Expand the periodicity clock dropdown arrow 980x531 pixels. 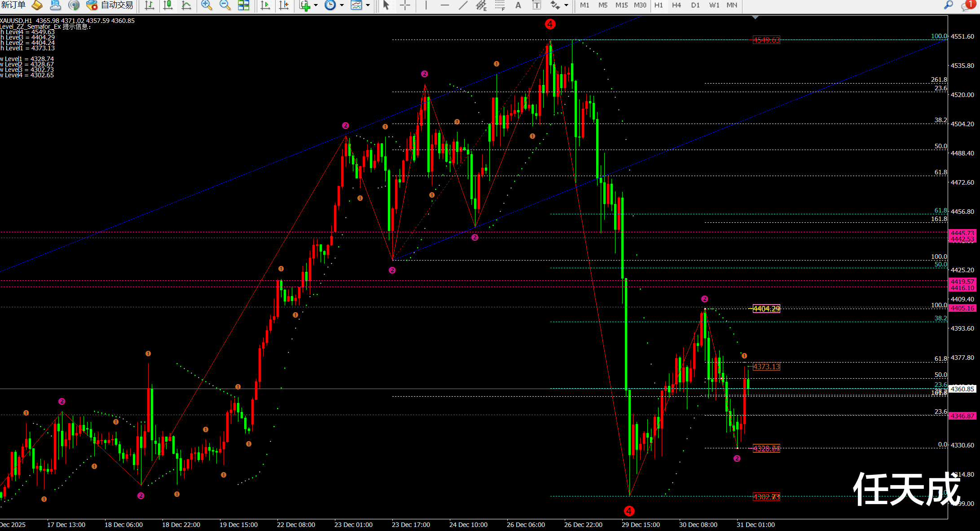click(342, 5)
